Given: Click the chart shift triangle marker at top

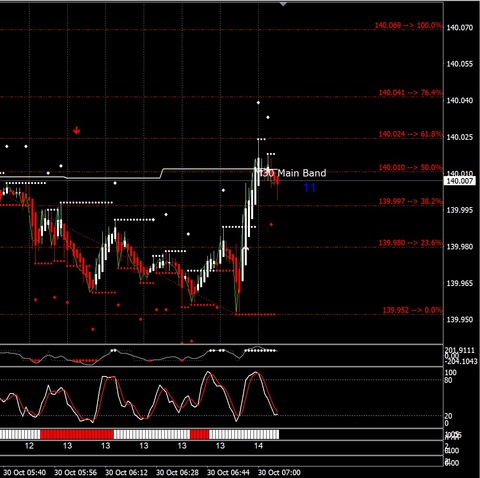Looking at the screenshot, I should 283,4.
